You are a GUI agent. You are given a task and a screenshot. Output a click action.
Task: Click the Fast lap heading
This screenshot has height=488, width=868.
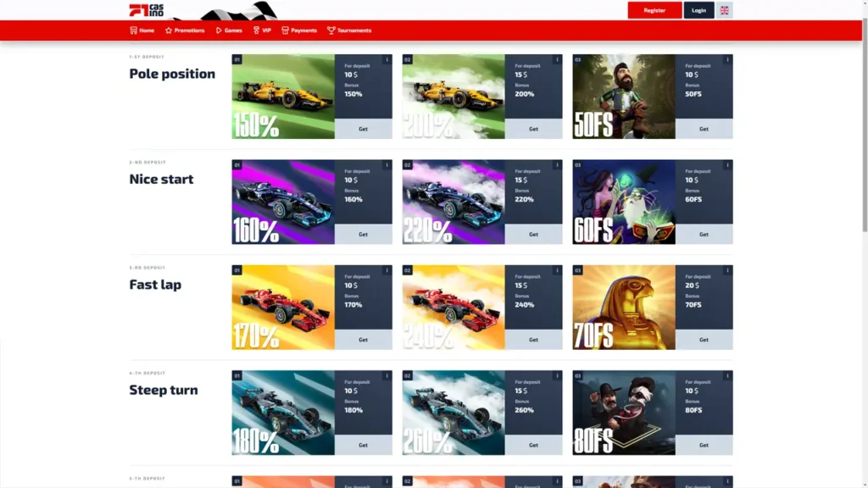(x=155, y=285)
